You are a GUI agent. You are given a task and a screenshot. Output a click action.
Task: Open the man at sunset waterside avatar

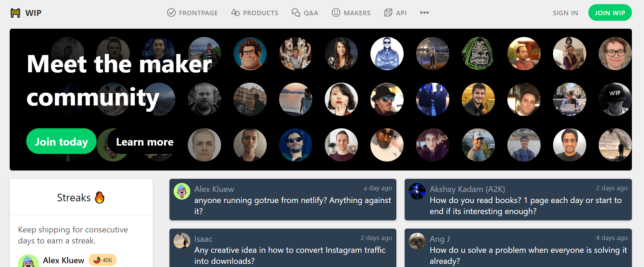(296, 99)
